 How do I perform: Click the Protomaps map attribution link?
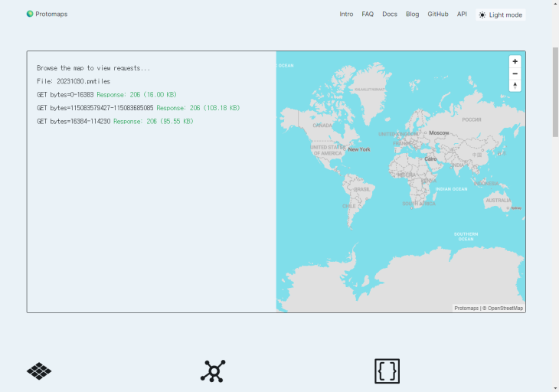point(466,308)
